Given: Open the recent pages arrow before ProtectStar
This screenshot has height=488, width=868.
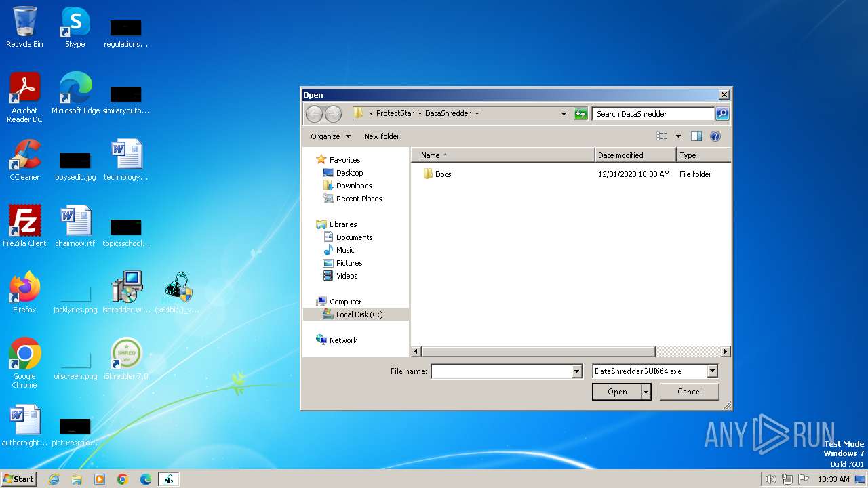Looking at the screenshot, I should coord(371,114).
